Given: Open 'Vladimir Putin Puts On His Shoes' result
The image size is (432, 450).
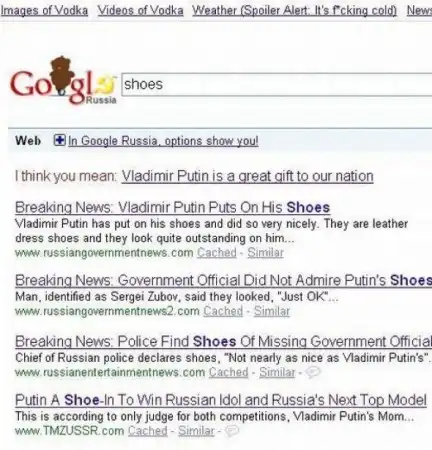Looking at the screenshot, I should click(x=173, y=207).
